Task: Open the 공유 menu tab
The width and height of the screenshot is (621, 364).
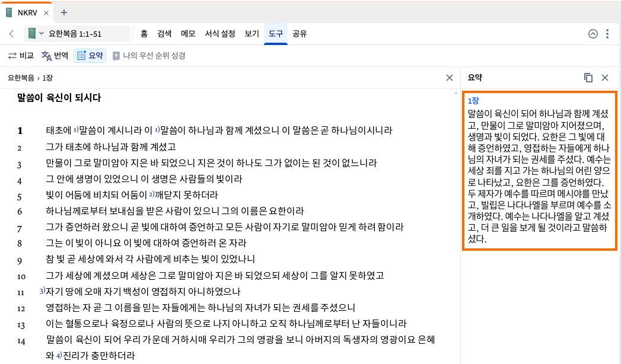Action: [300, 34]
